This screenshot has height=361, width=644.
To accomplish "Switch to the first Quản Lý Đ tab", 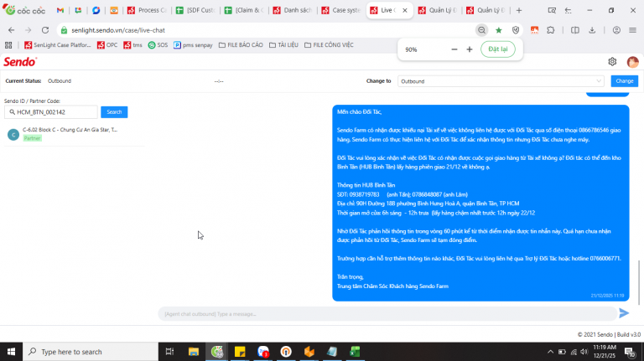I will pyautogui.click(x=438, y=10).
